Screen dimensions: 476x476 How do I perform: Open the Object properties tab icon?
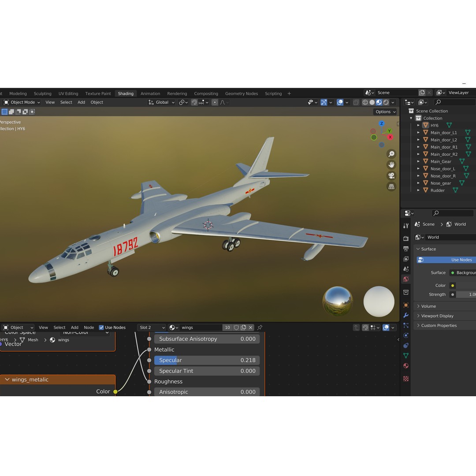[x=406, y=305]
